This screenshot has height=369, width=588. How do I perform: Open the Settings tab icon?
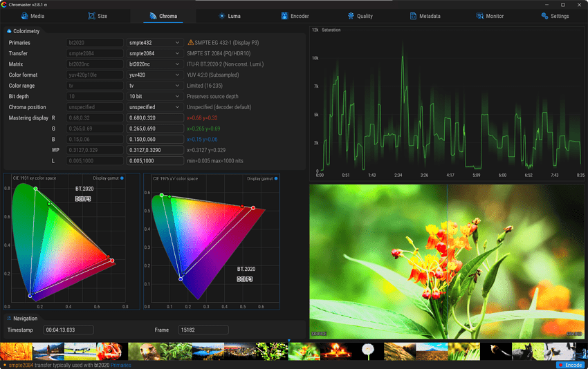pos(544,16)
